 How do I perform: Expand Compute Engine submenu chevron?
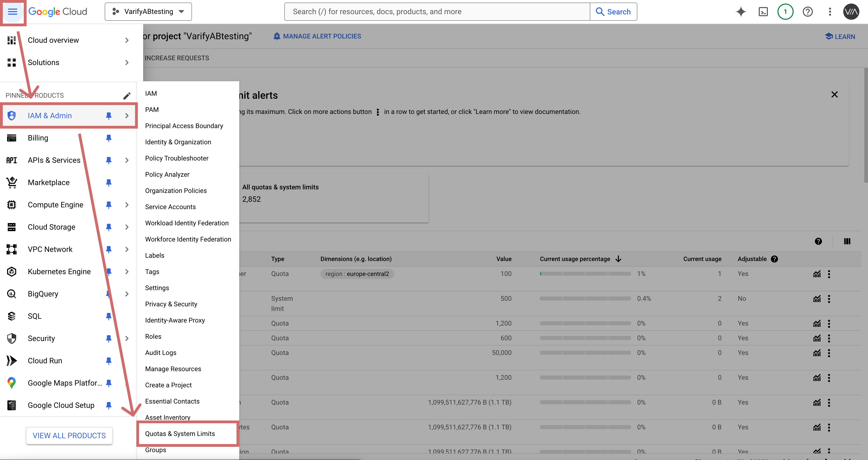[127, 205]
